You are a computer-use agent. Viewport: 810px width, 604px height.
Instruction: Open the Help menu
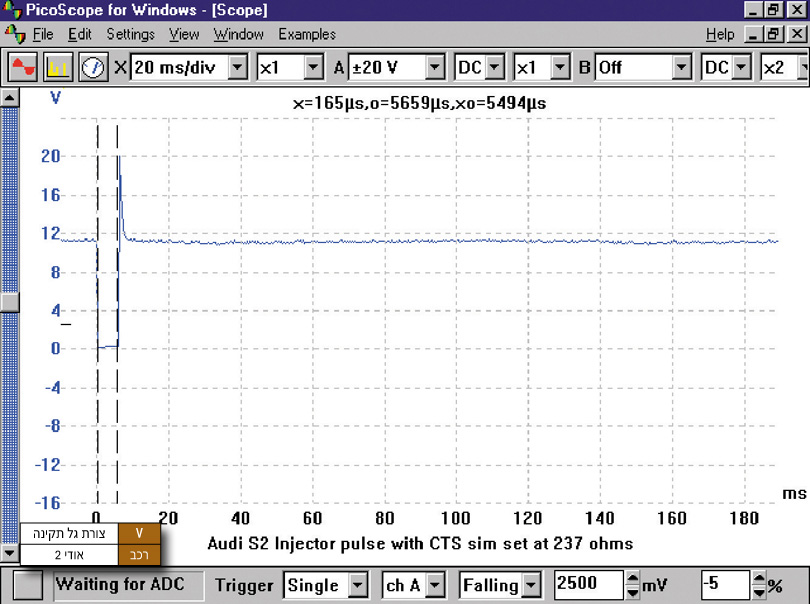719,34
